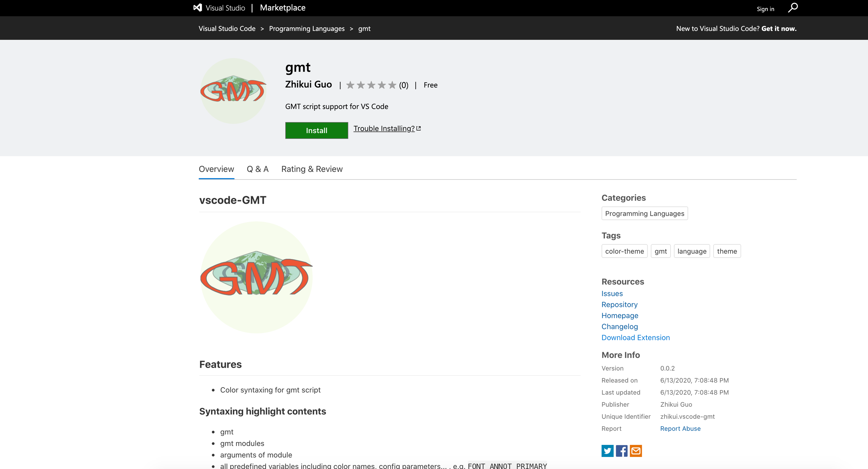The width and height of the screenshot is (868, 469).
Task: Open the Changelog link
Action: point(619,326)
